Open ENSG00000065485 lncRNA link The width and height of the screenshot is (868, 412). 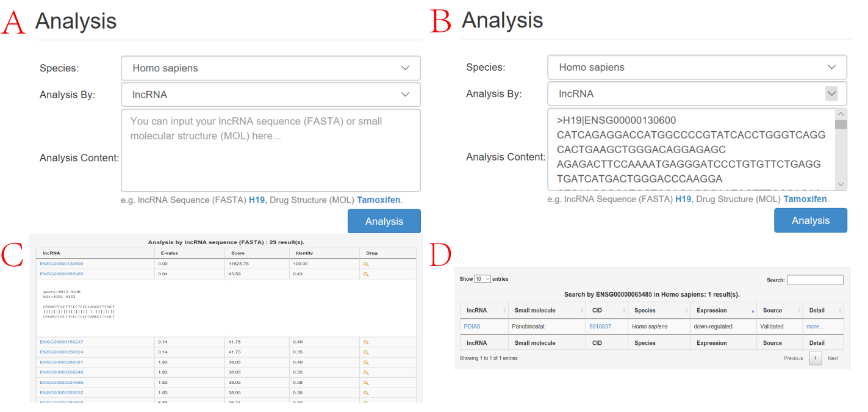(62, 274)
